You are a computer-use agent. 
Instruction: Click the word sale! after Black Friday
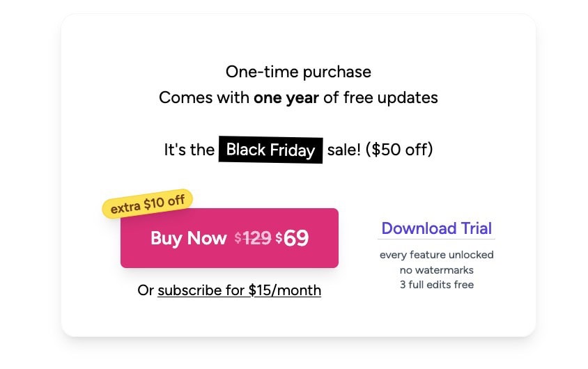tap(343, 150)
